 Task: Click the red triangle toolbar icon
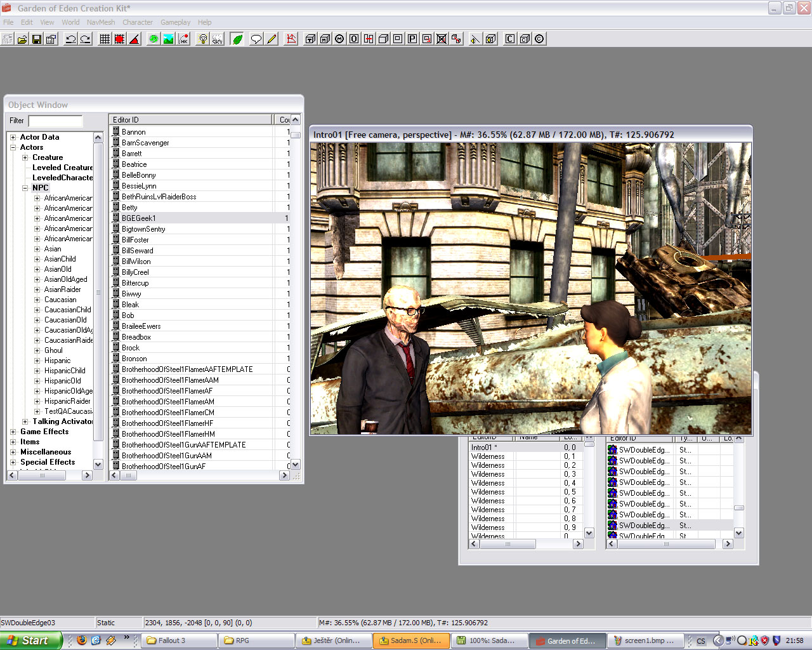(x=134, y=39)
